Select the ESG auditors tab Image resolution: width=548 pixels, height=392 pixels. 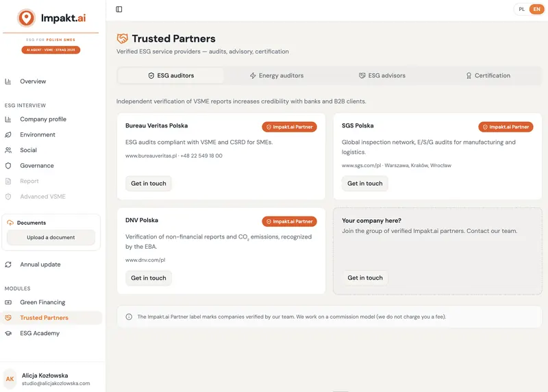(x=171, y=75)
